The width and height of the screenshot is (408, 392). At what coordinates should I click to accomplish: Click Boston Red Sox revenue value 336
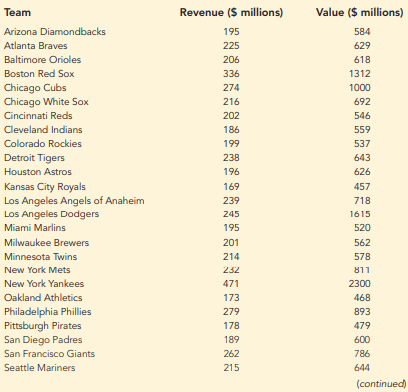click(231, 74)
